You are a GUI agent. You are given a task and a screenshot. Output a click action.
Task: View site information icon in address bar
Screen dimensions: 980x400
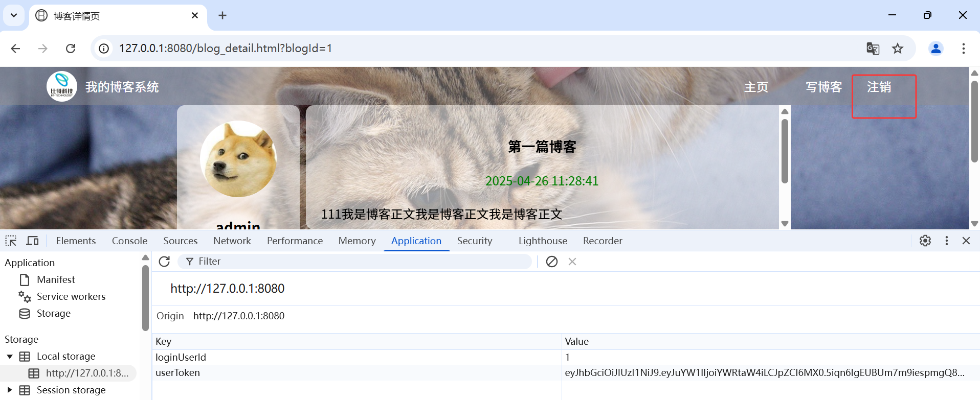click(x=104, y=49)
